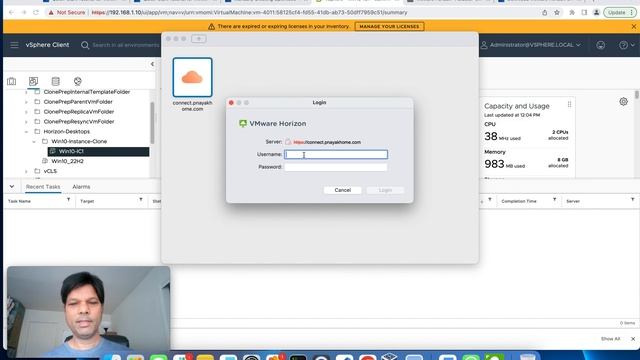Filter the Target column
This screenshot has height=360, width=640.
coord(140,200)
